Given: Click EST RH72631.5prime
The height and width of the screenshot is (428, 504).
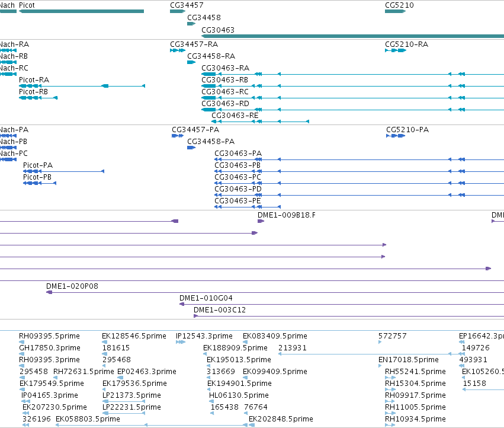Looking at the screenshot, I should pyautogui.click(x=84, y=372).
